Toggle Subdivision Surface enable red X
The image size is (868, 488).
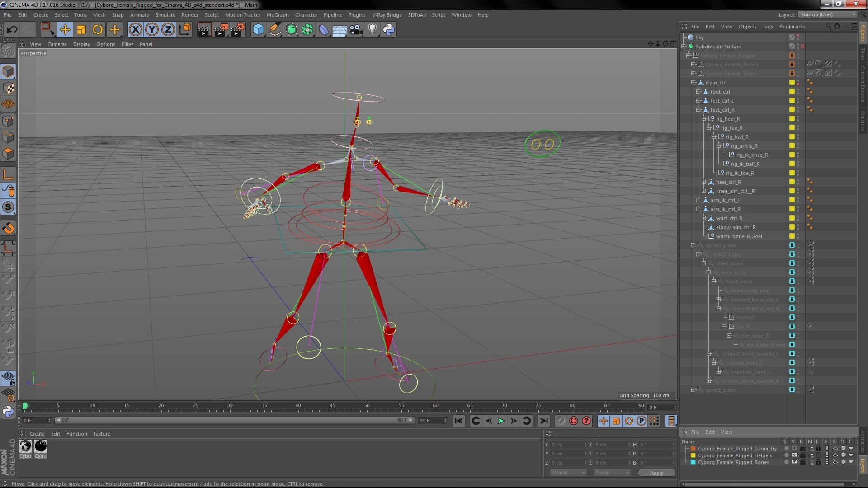pyautogui.click(x=802, y=47)
